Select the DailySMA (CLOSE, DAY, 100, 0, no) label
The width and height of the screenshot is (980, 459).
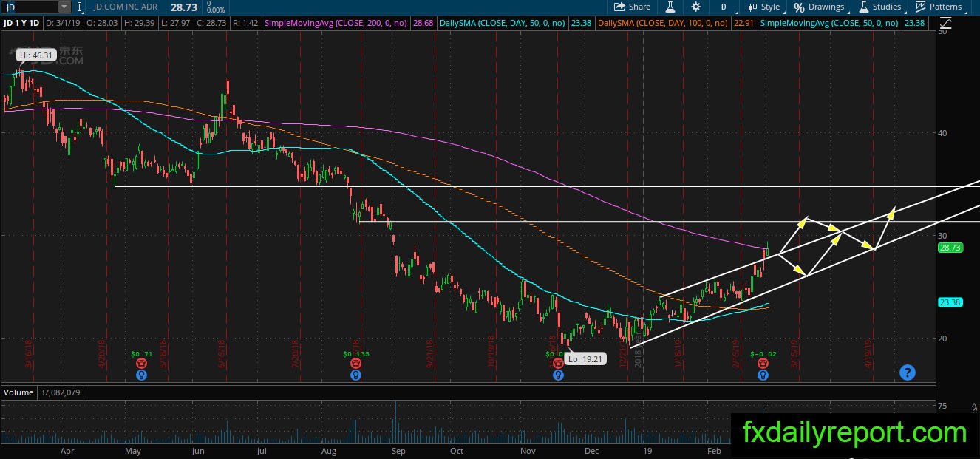point(662,24)
